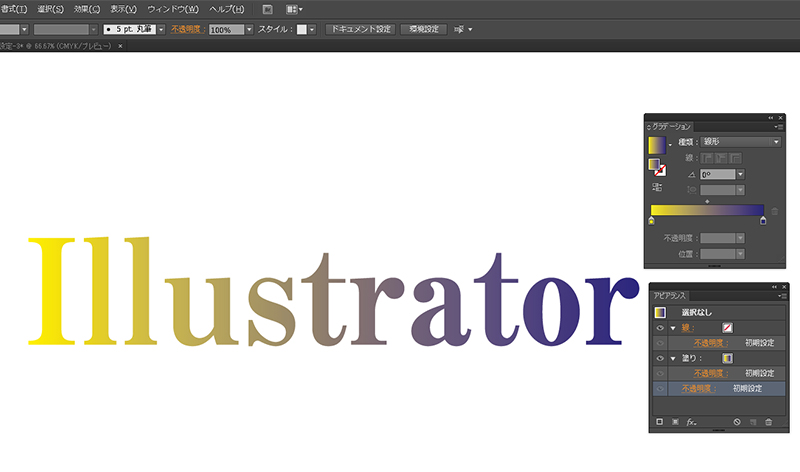
Task: Open the 表示(V) menu
Action: 123,9
